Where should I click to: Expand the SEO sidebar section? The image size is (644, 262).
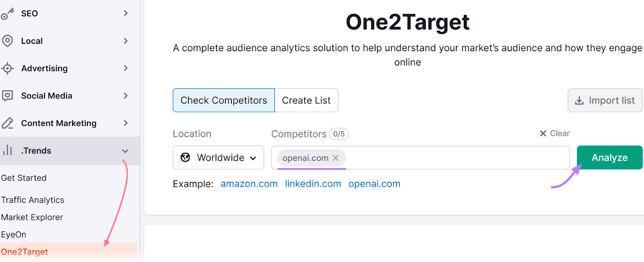[x=126, y=13]
